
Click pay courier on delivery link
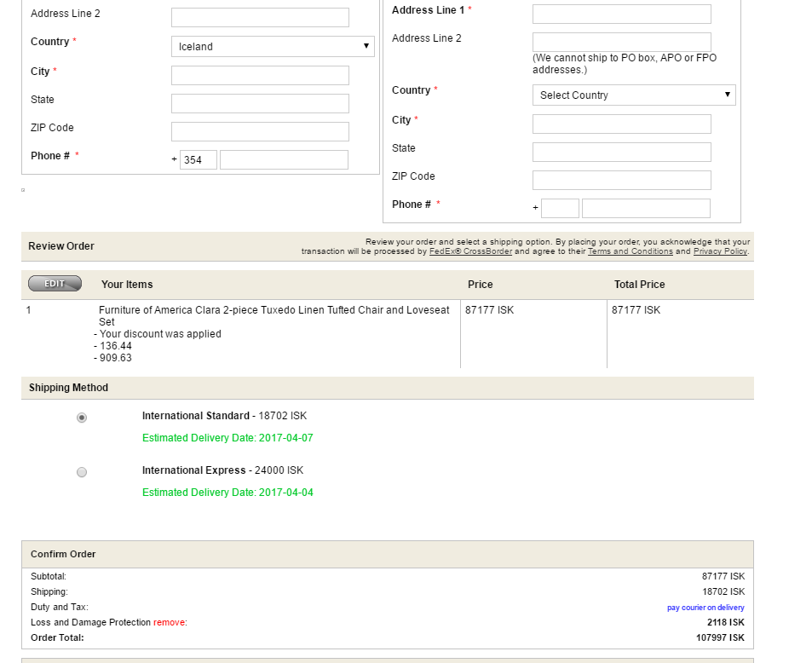point(705,608)
